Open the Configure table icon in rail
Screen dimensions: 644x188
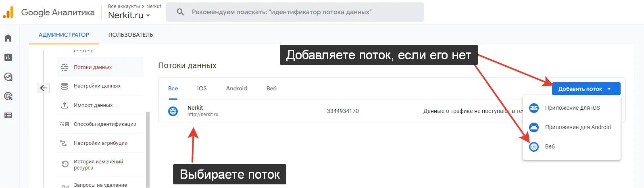[x=8, y=115]
